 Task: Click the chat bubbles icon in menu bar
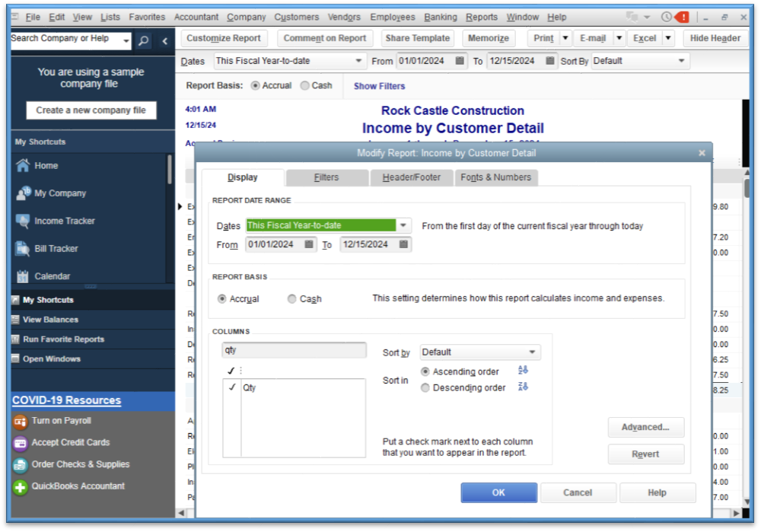[x=632, y=17]
